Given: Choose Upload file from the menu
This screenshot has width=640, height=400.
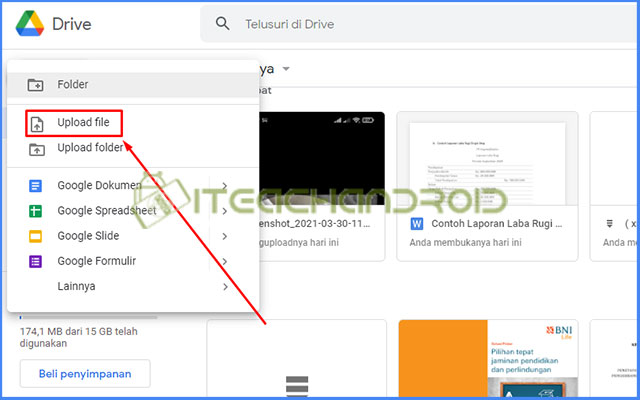Looking at the screenshot, I should [x=83, y=123].
